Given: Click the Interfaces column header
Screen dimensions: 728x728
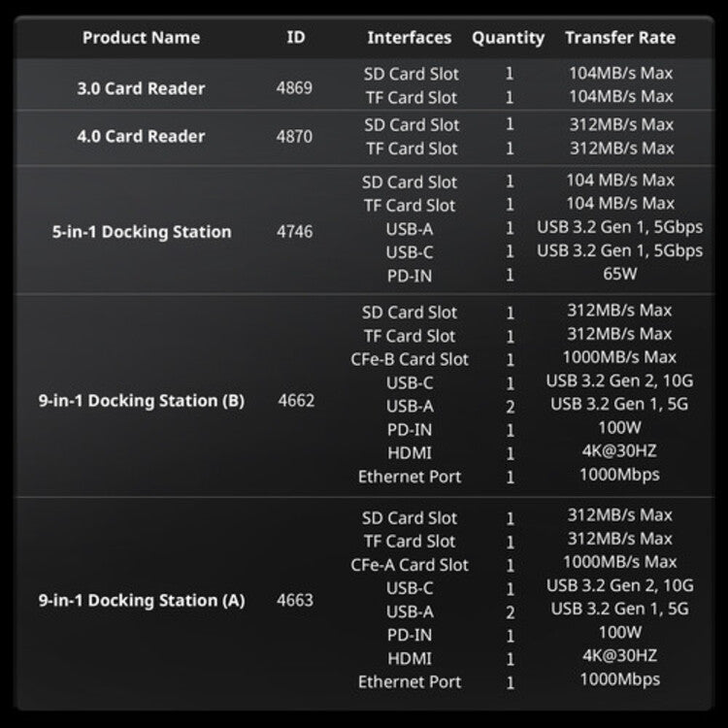Looking at the screenshot, I should tap(409, 38).
